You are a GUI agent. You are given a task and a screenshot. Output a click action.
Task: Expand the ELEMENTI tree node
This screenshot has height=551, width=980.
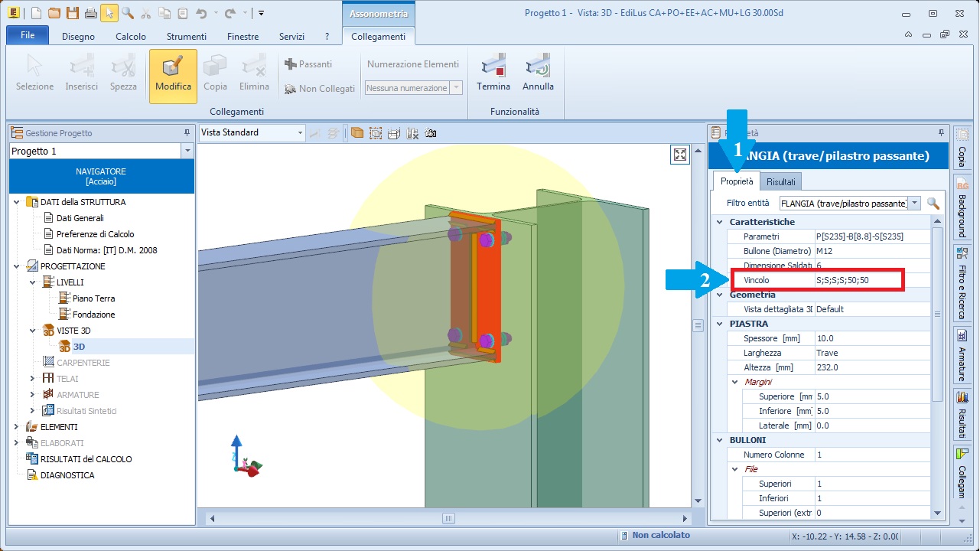point(16,427)
